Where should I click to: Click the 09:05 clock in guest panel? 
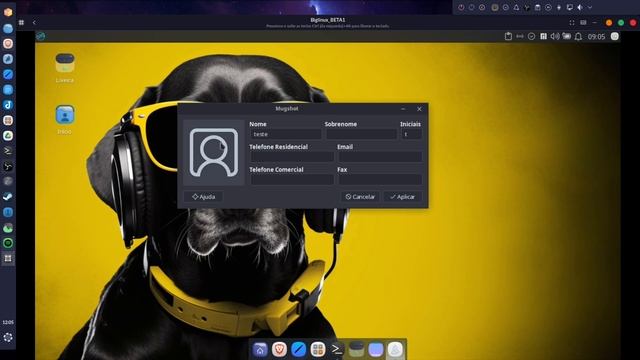[596, 37]
